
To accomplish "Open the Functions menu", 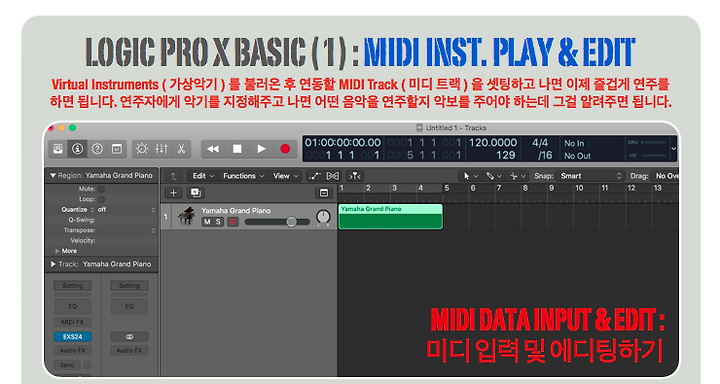I will [x=243, y=176].
